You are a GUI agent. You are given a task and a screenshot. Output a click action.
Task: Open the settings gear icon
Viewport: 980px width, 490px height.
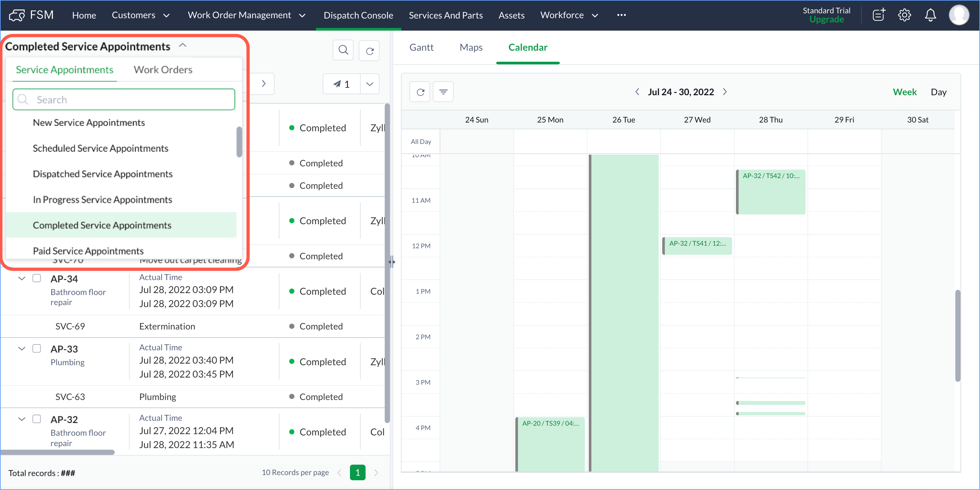904,15
